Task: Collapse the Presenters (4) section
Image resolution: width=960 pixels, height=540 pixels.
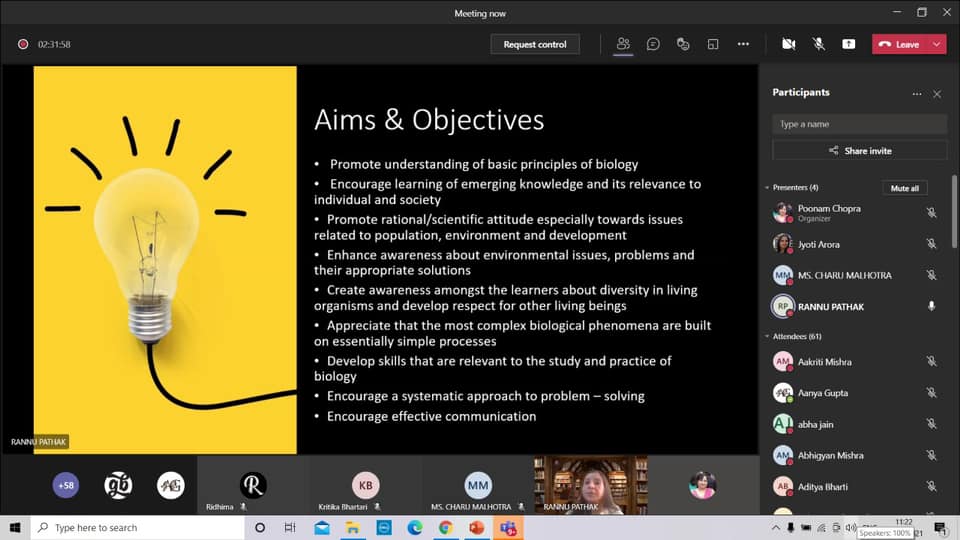Action: point(767,188)
